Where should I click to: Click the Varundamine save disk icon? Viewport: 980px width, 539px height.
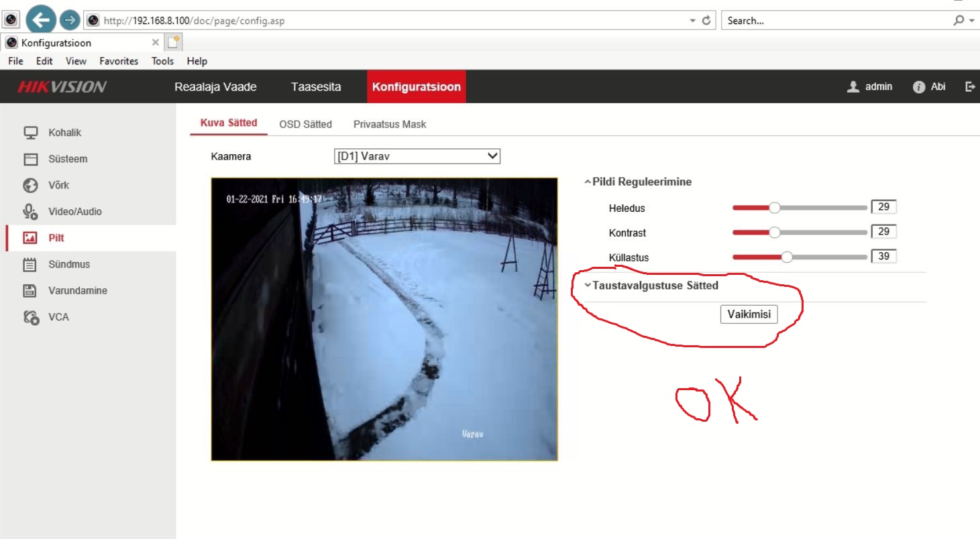(30, 291)
